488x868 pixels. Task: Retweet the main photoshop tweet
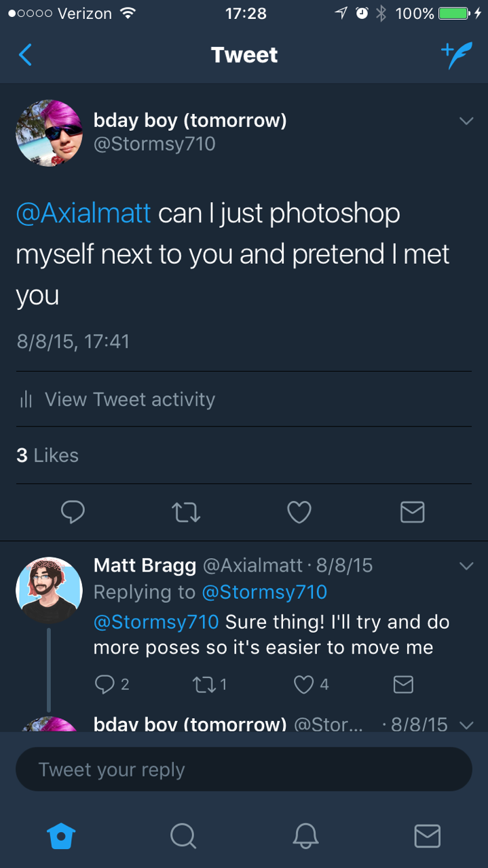tap(186, 513)
